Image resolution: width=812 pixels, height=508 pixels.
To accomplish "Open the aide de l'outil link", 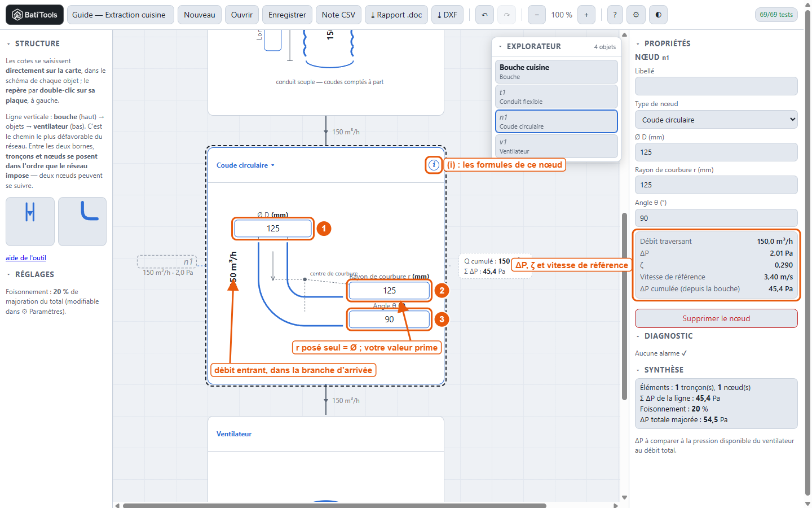I will pos(26,258).
